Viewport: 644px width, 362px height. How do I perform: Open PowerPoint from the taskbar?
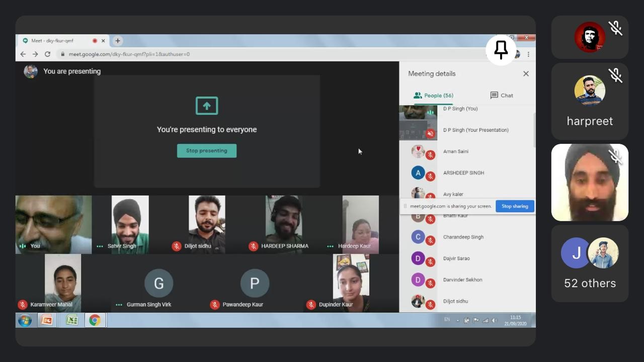pos(47,320)
